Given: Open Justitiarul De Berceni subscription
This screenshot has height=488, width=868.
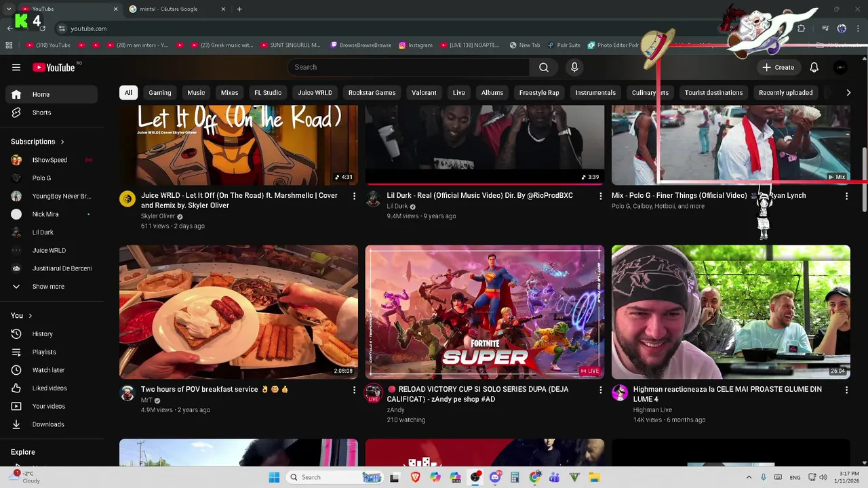Looking at the screenshot, I should [52, 268].
